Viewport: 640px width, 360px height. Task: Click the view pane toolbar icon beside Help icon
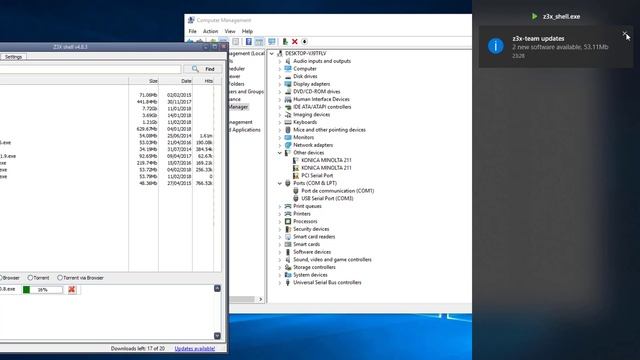click(x=259, y=42)
